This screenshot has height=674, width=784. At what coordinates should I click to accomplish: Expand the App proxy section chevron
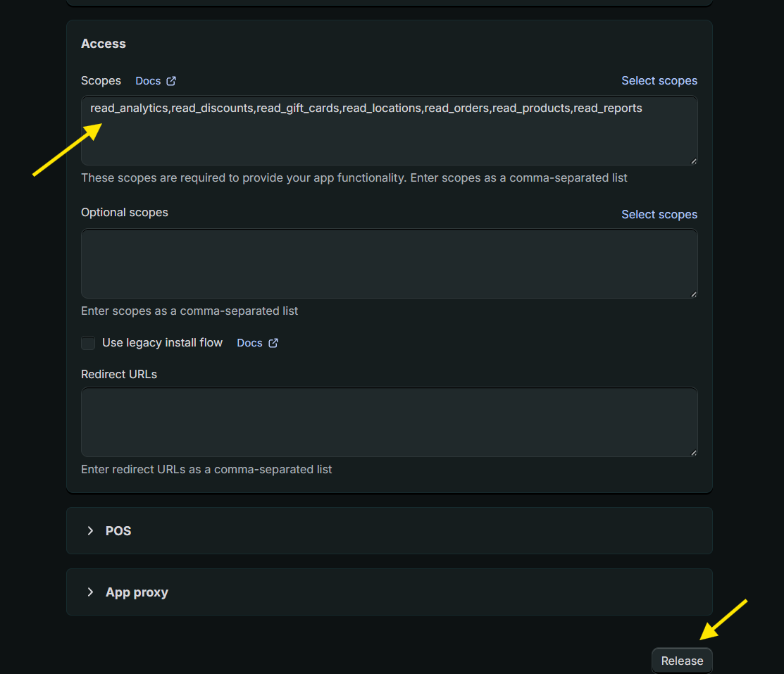pyautogui.click(x=90, y=592)
